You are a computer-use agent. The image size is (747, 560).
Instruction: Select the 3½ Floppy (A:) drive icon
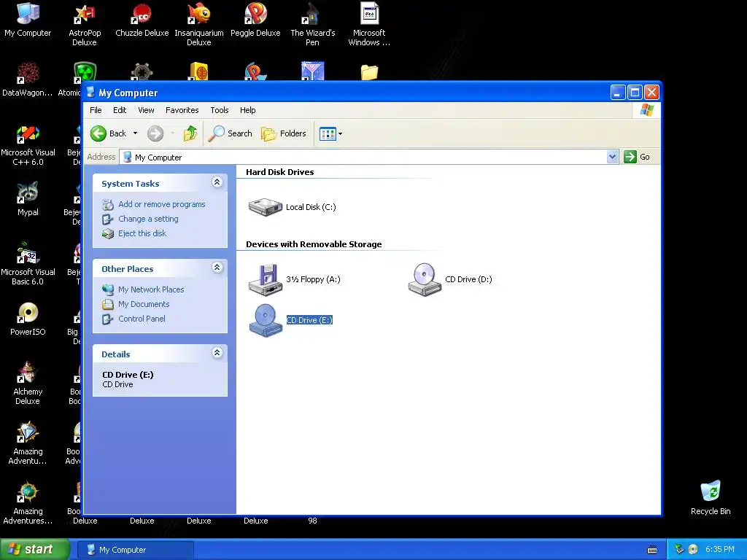266,279
